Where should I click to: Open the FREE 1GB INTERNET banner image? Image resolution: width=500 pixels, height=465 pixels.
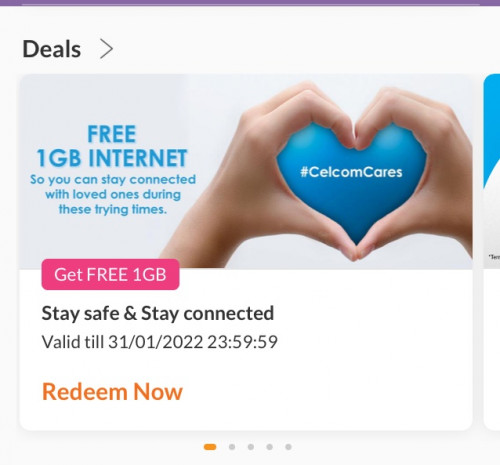[x=246, y=171]
